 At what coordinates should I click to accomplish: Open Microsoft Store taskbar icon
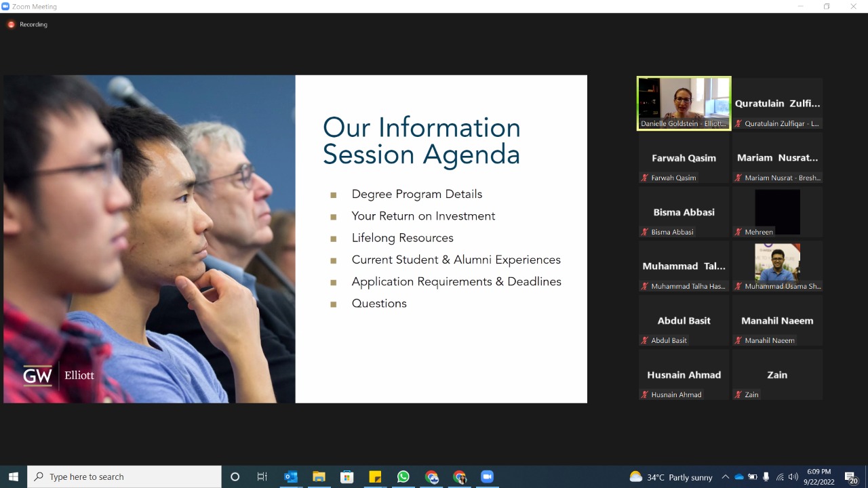click(347, 476)
